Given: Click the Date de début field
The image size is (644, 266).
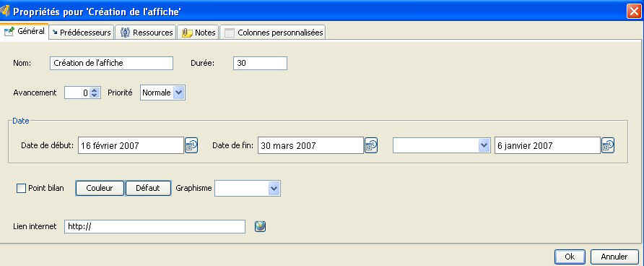Looking at the screenshot, I should (x=131, y=145).
